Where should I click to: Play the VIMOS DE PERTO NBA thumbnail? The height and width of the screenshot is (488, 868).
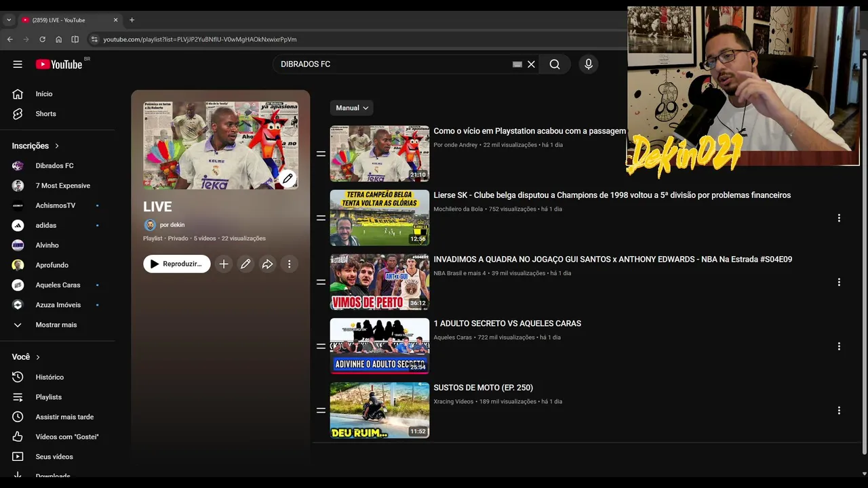(380, 282)
